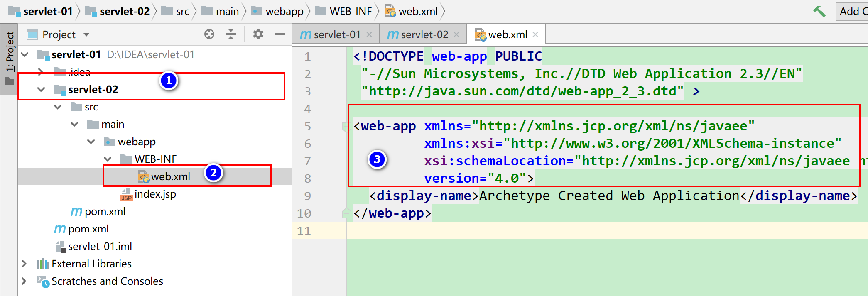Select web.xml file in project tree
The image size is (868, 296).
tap(170, 176)
